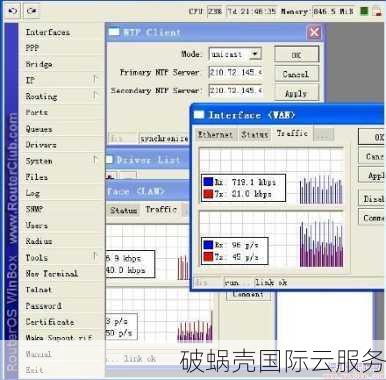386x380 pixels.
Task: Open the SNMP menu item
Action: pyautogui.click(x=34, y=209)
